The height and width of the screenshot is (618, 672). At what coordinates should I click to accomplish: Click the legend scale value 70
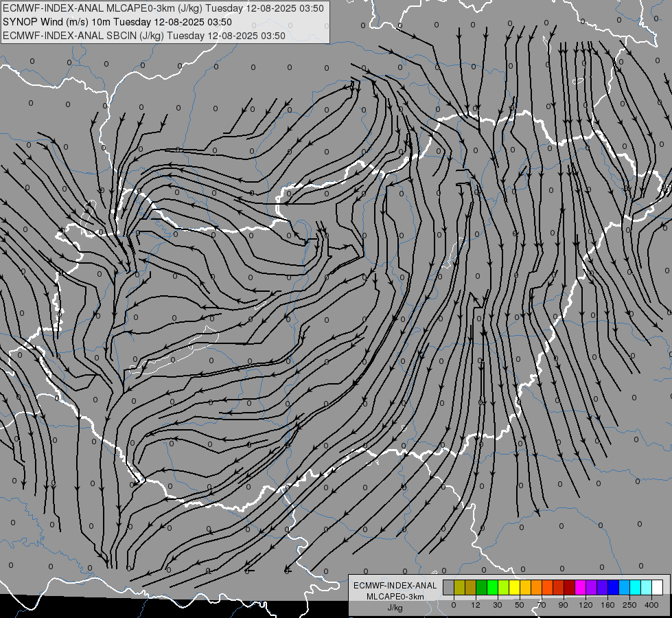[542, 605]
